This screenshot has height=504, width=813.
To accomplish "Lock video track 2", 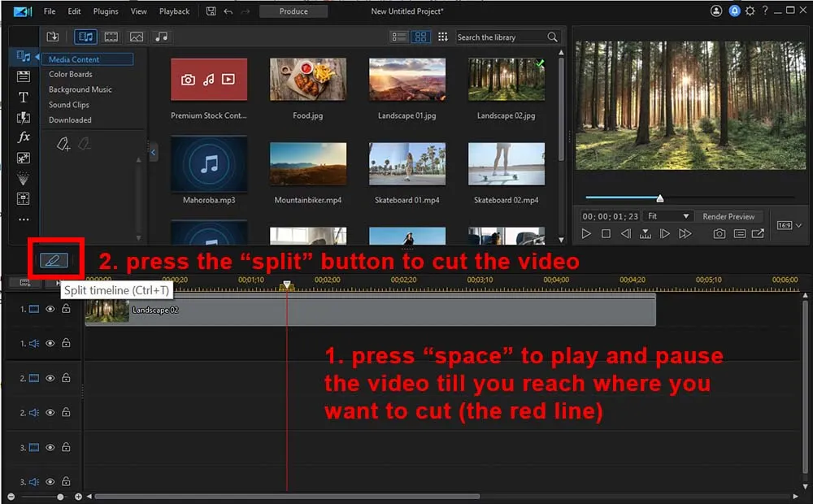I will click(66, 378).
